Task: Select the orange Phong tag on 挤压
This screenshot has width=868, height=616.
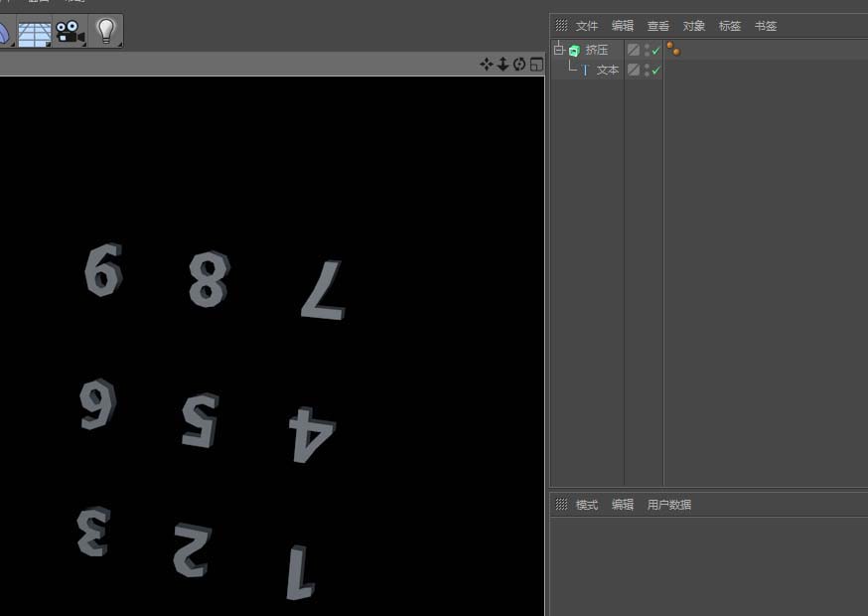Action: click(673, 49)
